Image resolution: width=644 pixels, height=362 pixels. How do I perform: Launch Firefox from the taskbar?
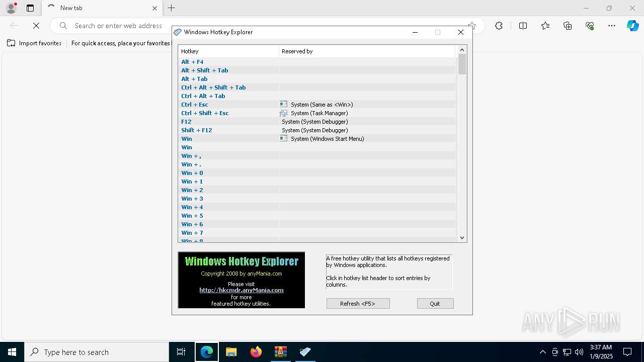coord(256,352)
